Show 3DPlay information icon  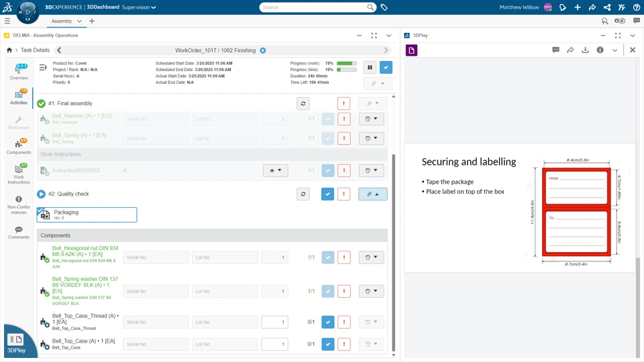[x=600, y=50]
